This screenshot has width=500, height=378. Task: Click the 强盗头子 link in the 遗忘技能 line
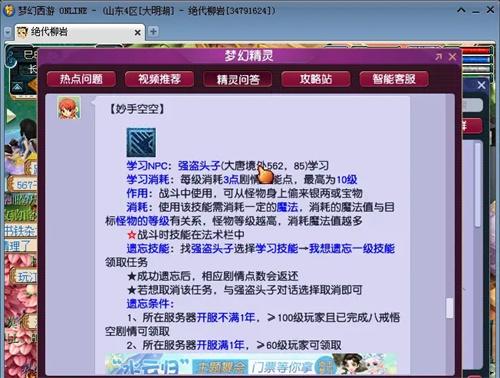(212, 248)
